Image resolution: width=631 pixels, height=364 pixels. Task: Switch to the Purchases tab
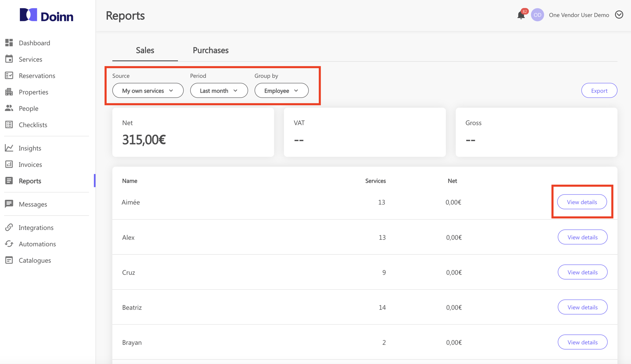pyautogui.click(x=211, y=50)
